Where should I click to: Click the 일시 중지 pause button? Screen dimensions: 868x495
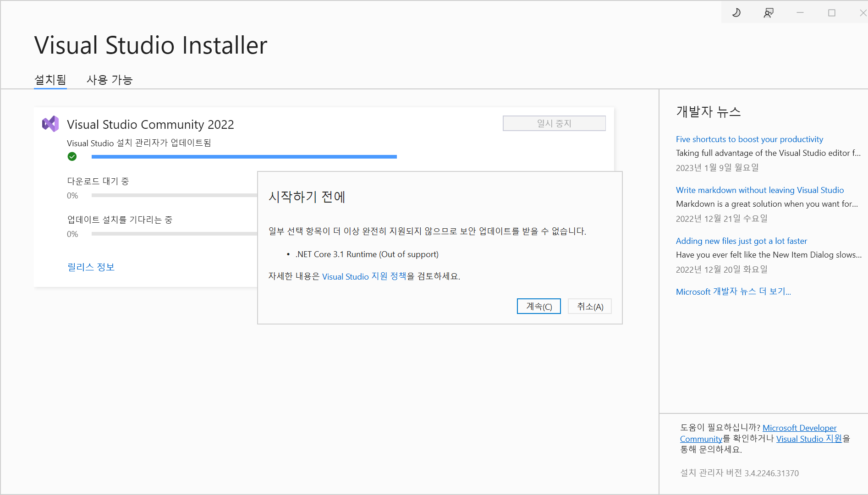(x=554, y=123)
